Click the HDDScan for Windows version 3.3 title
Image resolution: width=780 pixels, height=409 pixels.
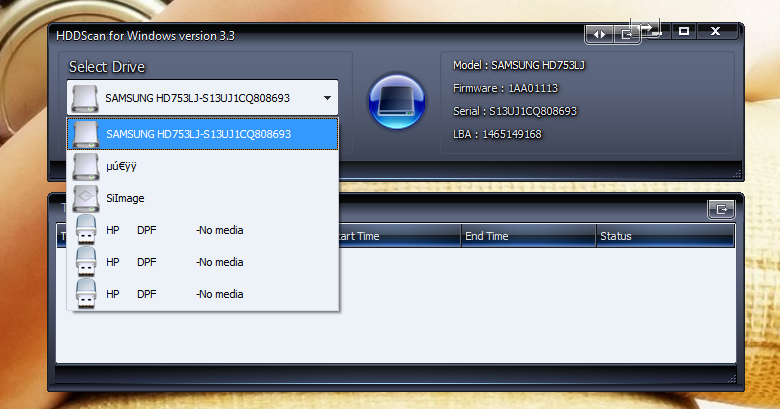click(x=145, y=36)
